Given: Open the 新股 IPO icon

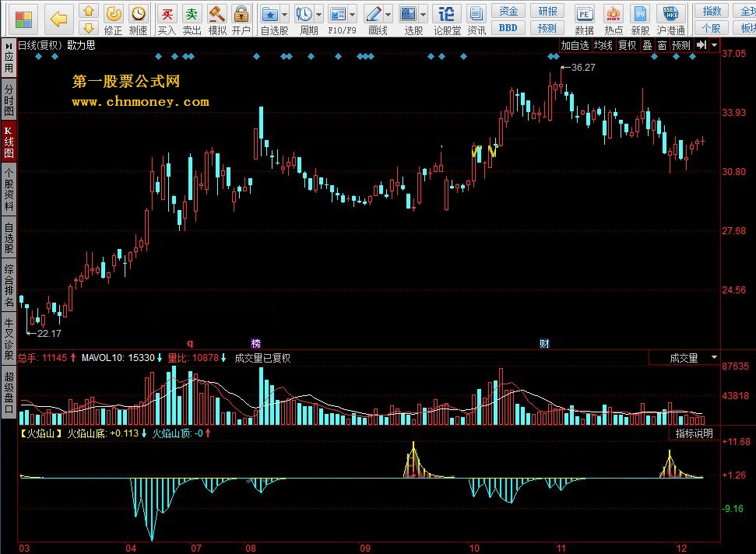Looking at the screenshot, I should (x=640, y=14).
